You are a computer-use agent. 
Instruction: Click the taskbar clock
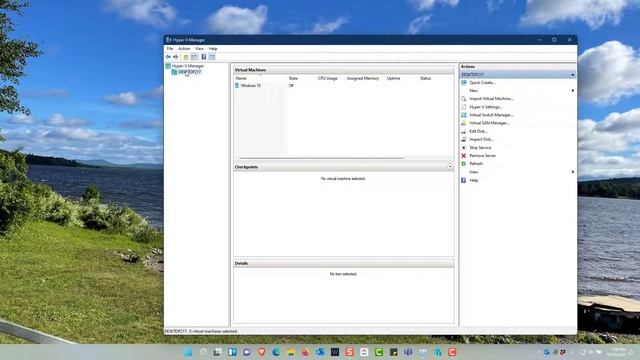tap(617, 352)
